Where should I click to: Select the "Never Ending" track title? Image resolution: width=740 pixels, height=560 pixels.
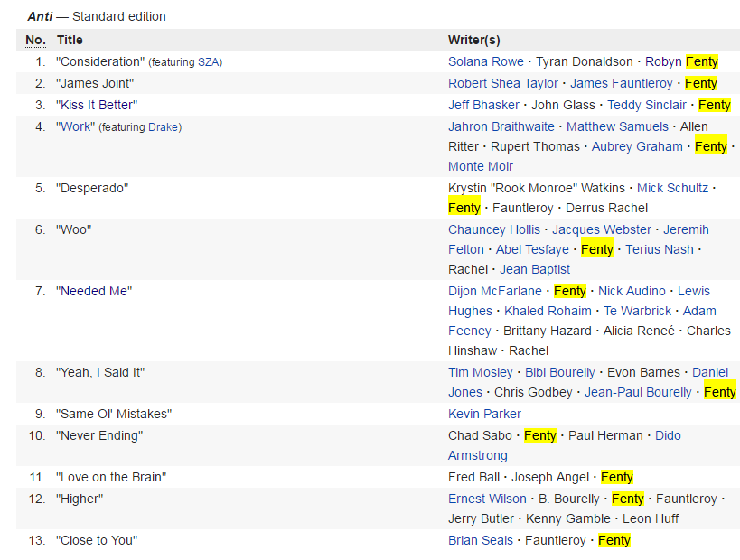click(x=99, y=436)
